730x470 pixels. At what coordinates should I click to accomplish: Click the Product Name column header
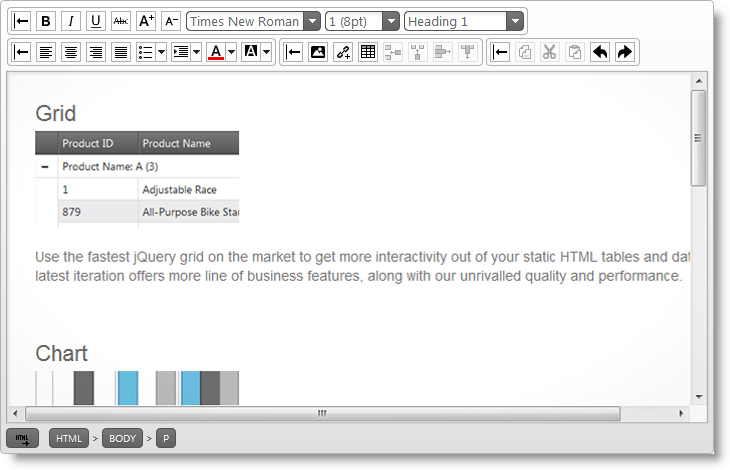tap(177, 143)
